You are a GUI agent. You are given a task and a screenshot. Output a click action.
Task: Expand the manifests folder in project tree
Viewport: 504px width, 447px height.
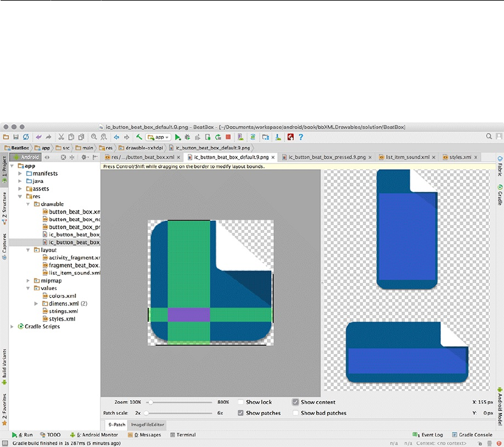pyautogui.click(x=21, y=173)
